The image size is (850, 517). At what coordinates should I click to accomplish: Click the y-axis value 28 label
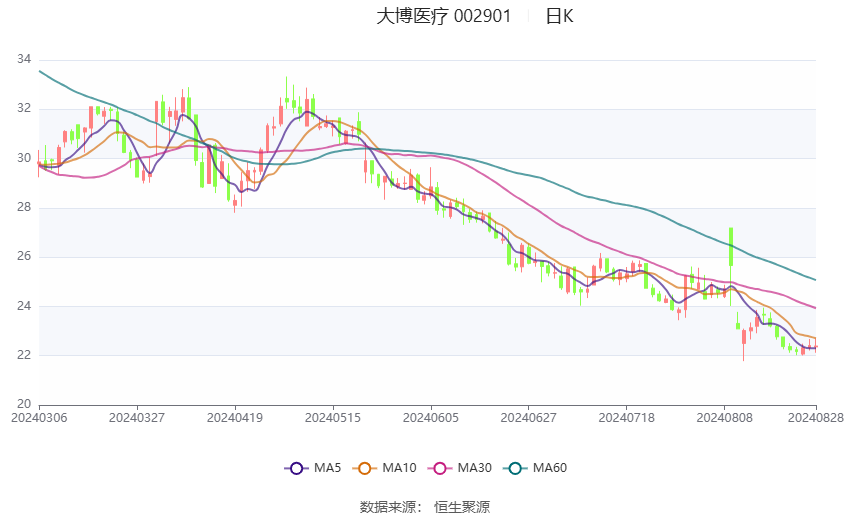tap(24, 207)
